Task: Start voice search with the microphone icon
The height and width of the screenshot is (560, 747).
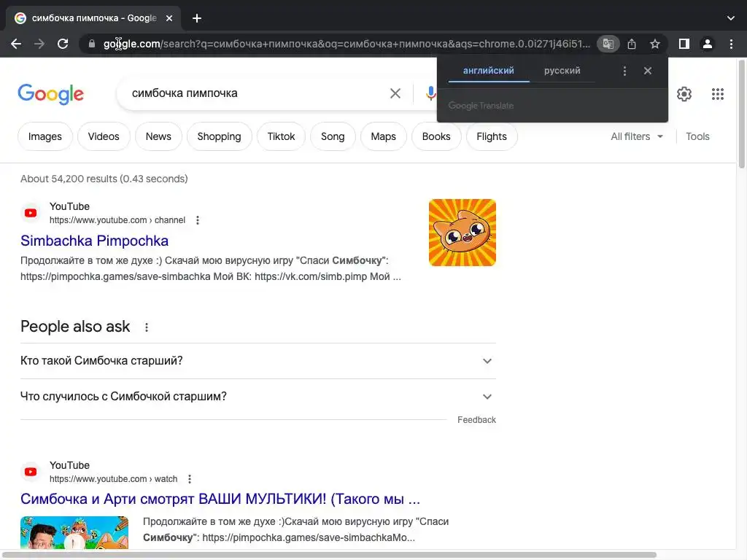Action: click(x=430, y=93)
